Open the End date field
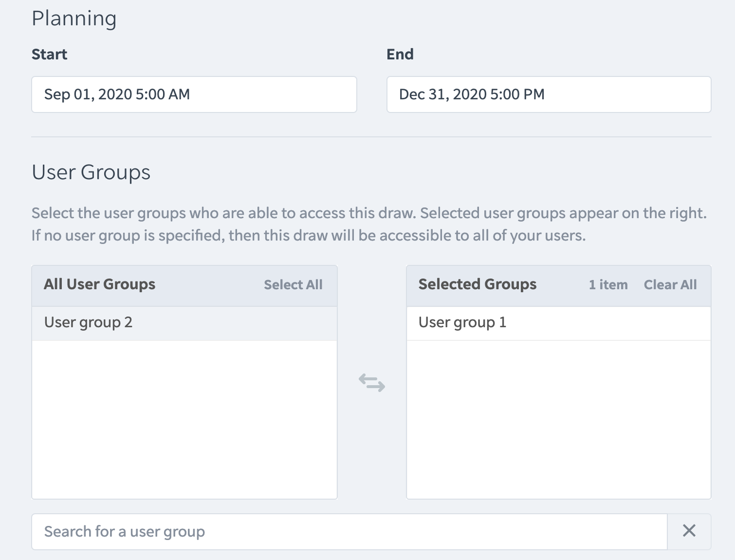Screen dimensions: 735x560 [x=549, y=94]
